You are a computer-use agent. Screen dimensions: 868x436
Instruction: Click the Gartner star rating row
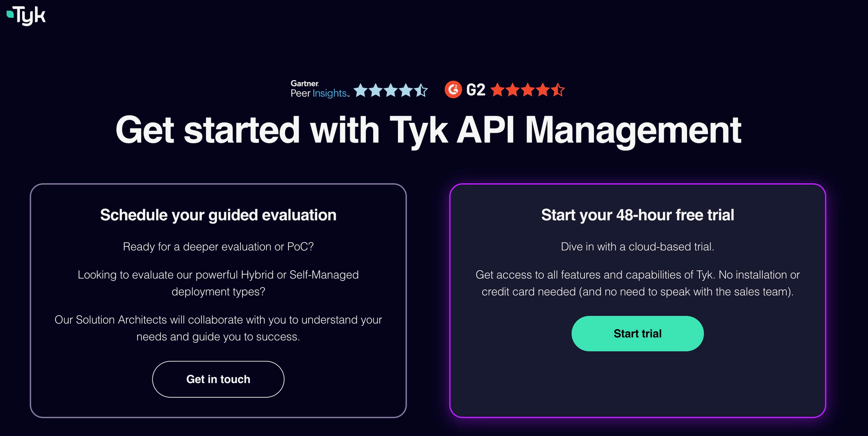391,90
